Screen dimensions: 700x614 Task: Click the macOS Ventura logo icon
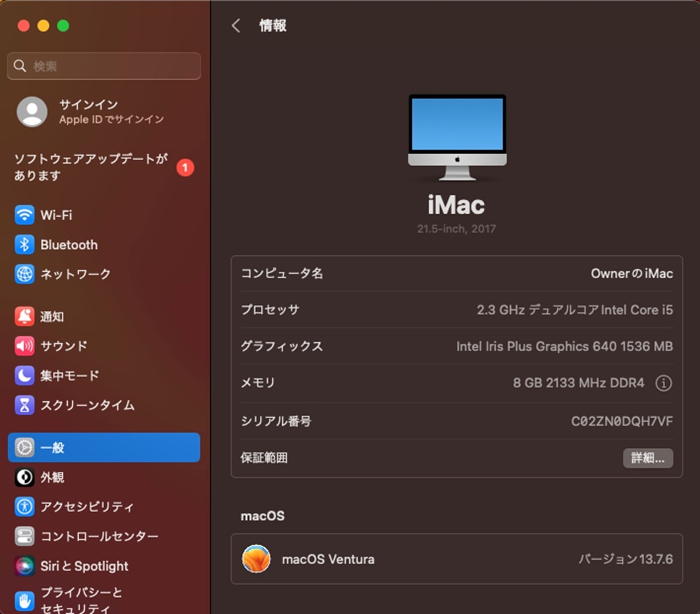tap(256, 559)
